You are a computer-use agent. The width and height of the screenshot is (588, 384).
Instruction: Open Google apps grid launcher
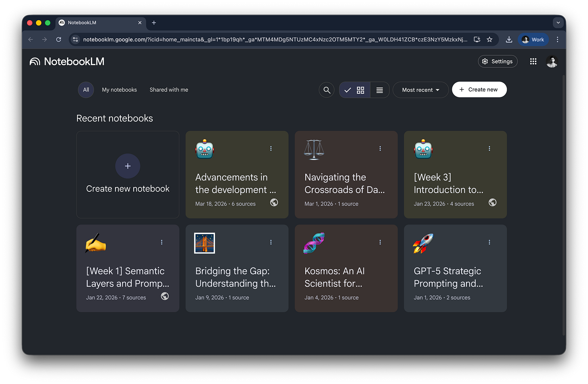533,61
